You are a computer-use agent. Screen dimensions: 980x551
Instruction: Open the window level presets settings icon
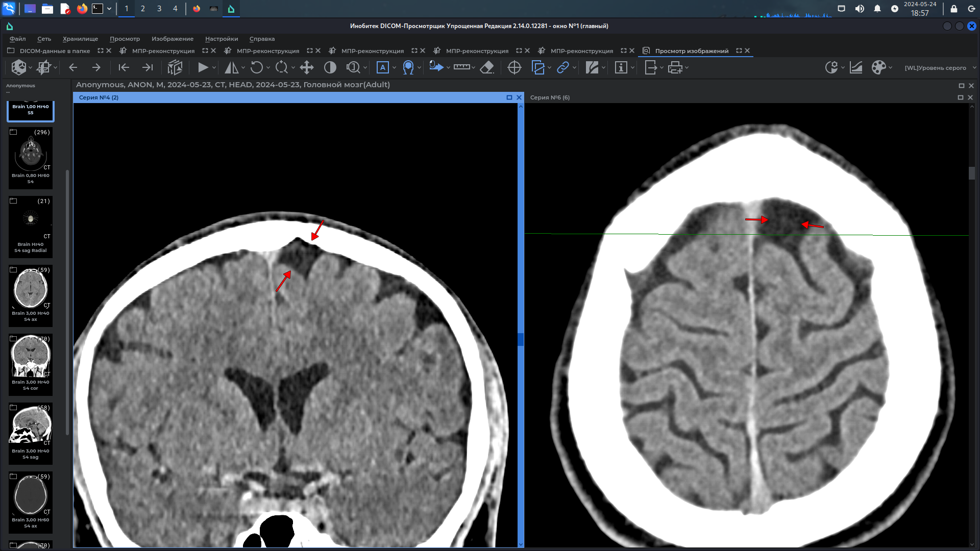[x=831, y=67]
